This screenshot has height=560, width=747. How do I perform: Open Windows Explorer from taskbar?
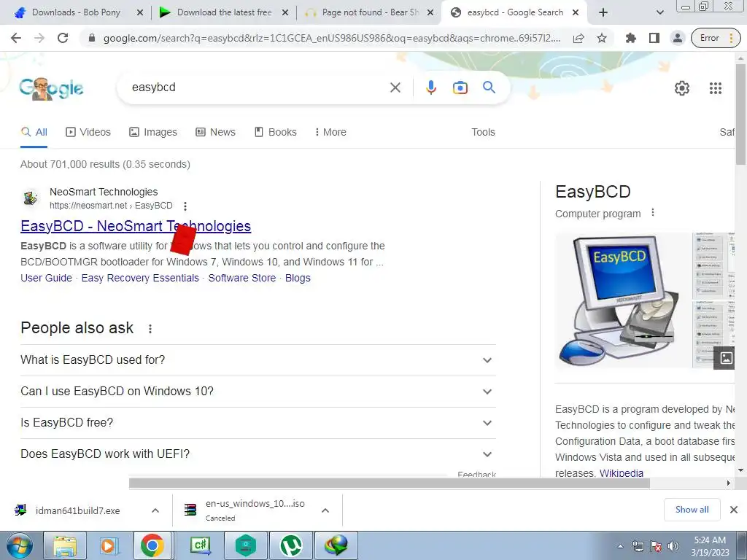pyautogui.click(x=65, y=545)
